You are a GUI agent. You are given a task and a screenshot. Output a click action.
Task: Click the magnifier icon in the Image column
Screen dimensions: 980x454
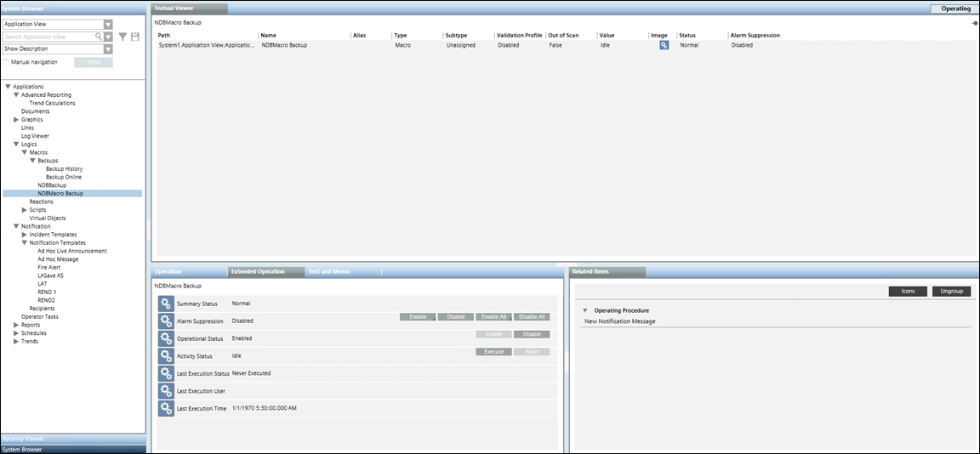[664, 45]
